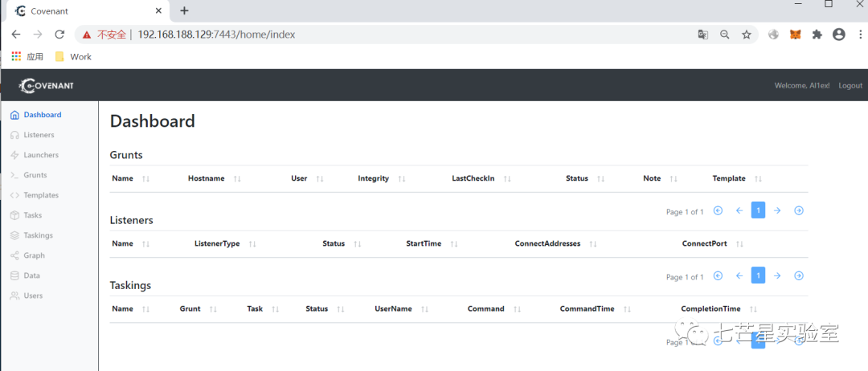Jump to first page of Listeners table
The image size is (868, 371).
point(718,276)
